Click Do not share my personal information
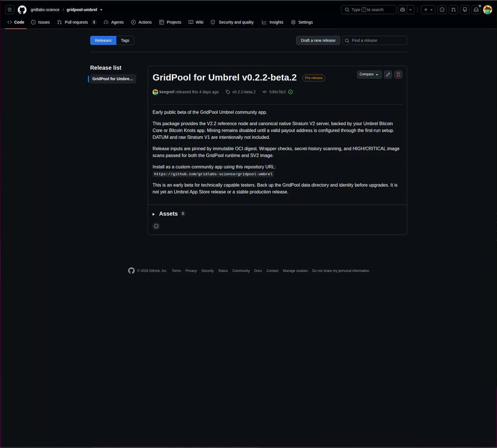 pyautogui.click(x=341, y=271)
